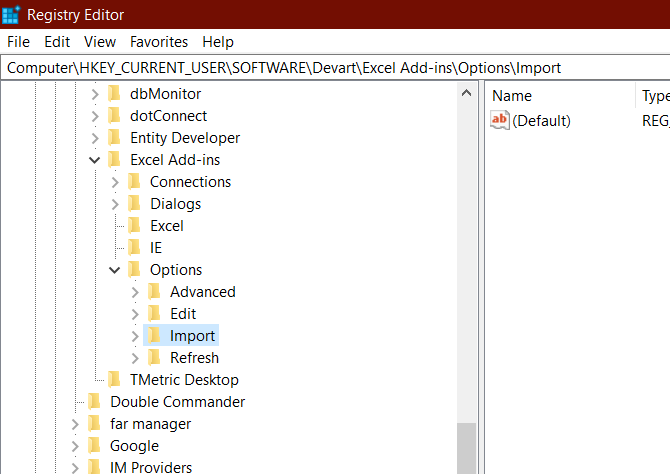The height and width of the screenshot is (474, 670).
Task: Open the Edit menu
Action: coord(57,42)
